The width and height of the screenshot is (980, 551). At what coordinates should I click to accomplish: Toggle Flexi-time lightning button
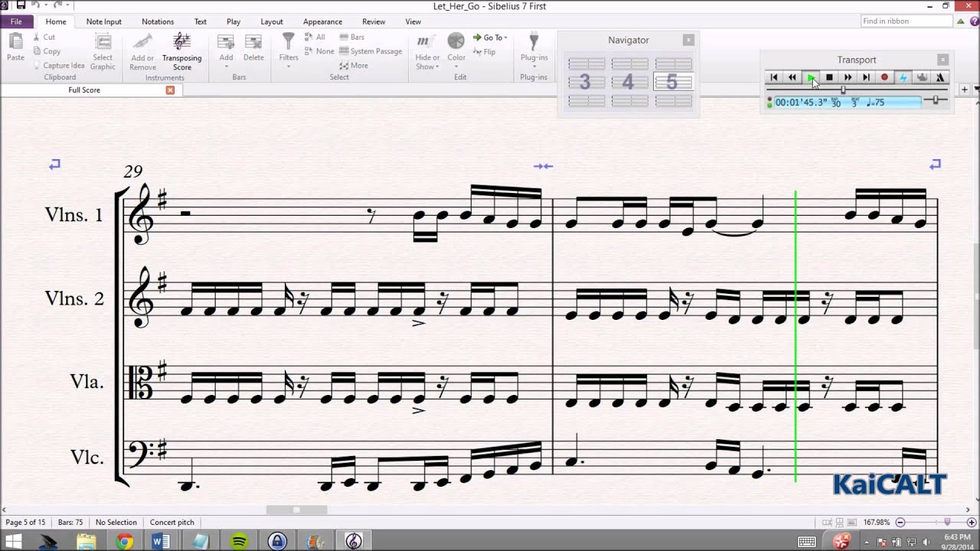903,77
